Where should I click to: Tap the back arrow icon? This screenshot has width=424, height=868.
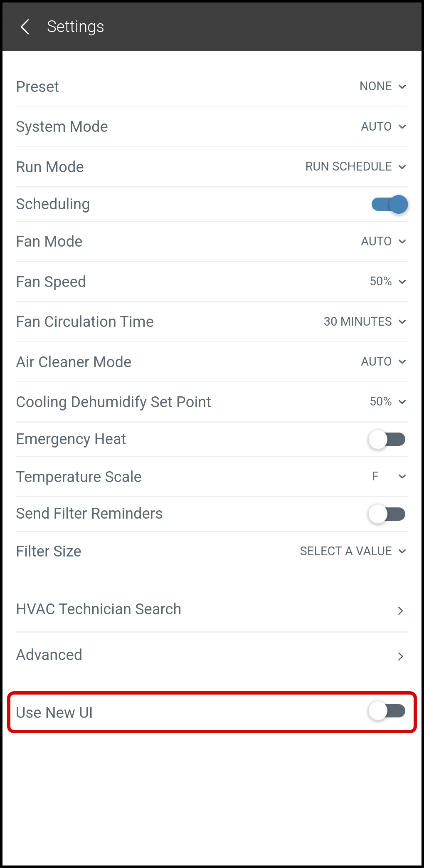click(x=25, y=27)
